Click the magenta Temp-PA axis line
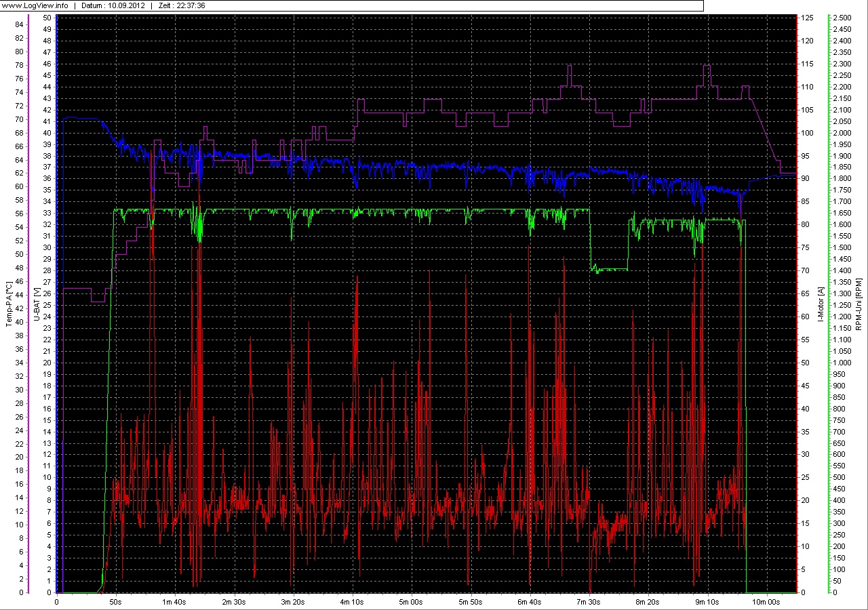Image resolution: width=868 pixels, height=610 pixels. click(x=27, y=305)
